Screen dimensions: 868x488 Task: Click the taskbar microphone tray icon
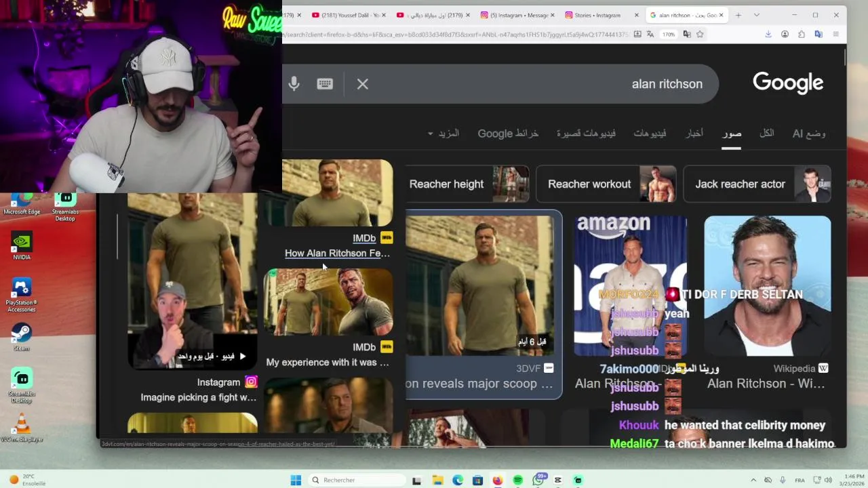[783, 480]
